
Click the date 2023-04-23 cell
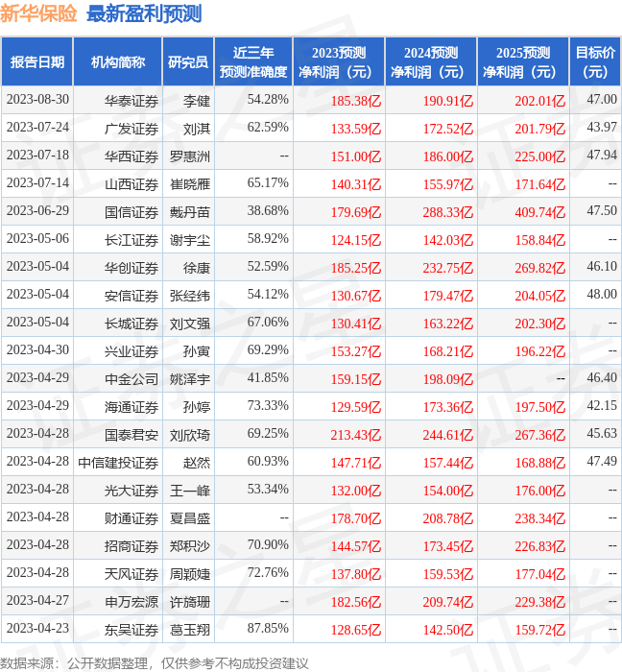point(37,628)
